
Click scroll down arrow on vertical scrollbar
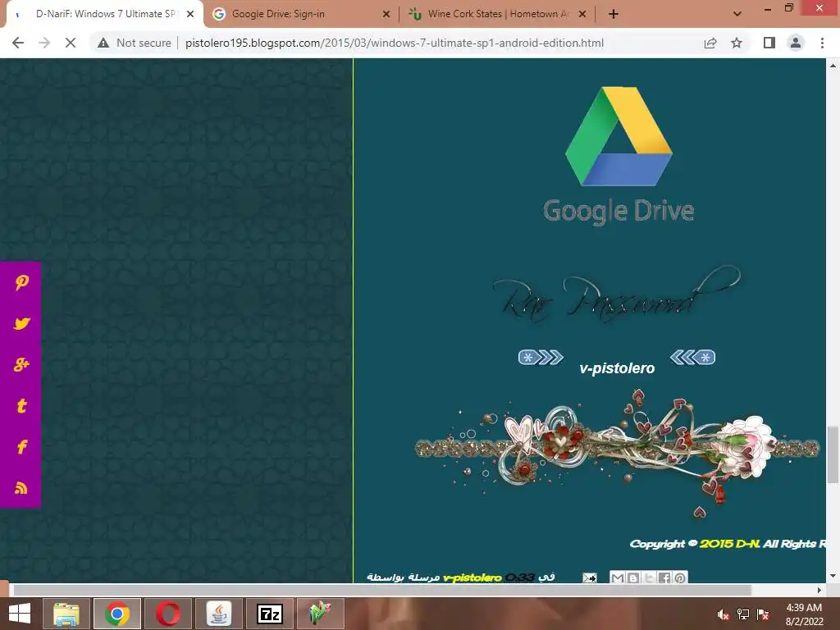833,576
